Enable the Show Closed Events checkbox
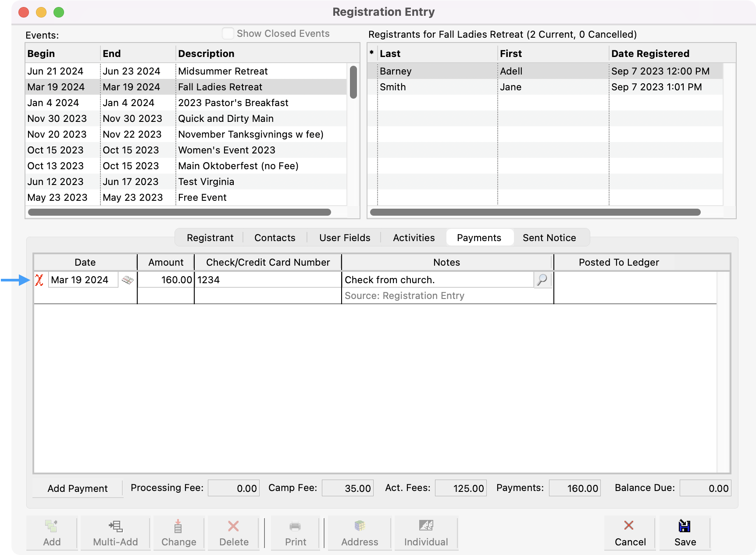 pyautogui.click(x=228, y=33)
